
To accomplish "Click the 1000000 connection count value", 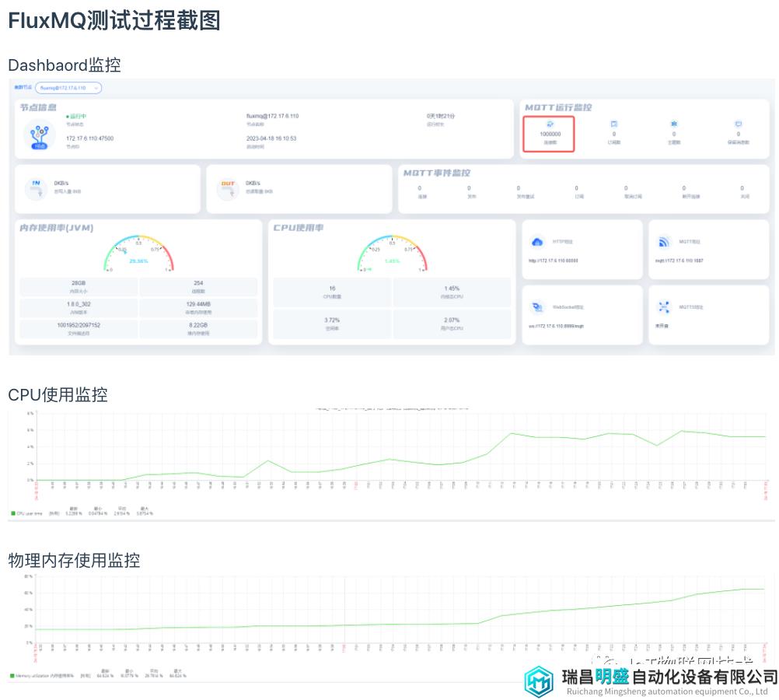I will pyautogui.click(x=550, y=135).
